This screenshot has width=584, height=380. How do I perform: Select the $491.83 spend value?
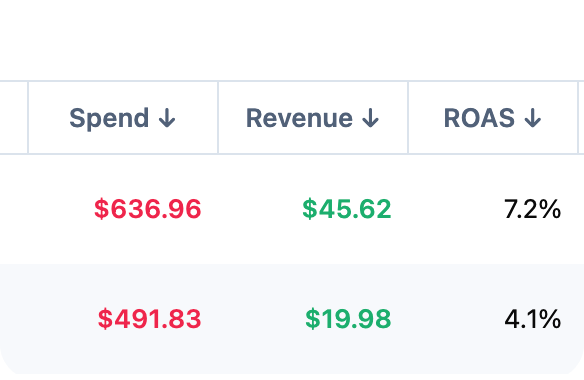tap(149, 319)
